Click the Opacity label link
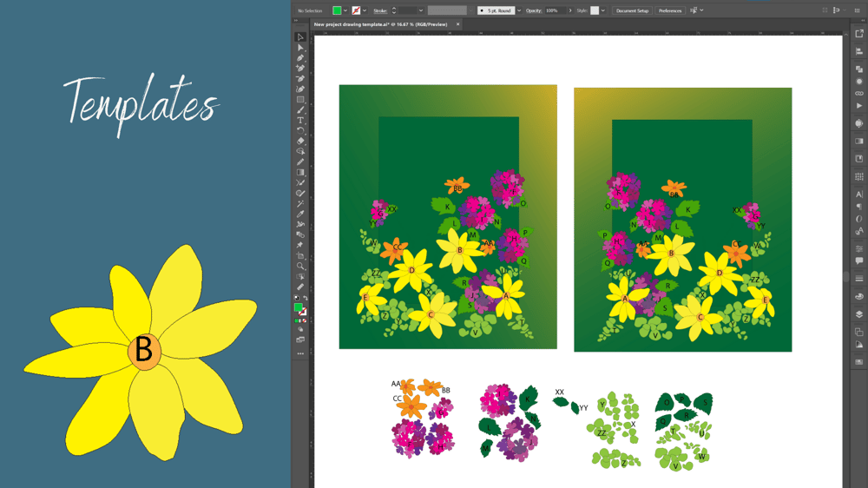Screen dimensions: 868x488 534,11
